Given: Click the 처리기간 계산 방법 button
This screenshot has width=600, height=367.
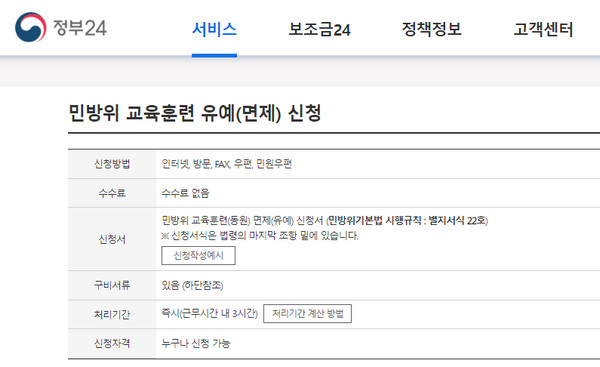Looking at the screenshot, I should [x=308, y=314].
